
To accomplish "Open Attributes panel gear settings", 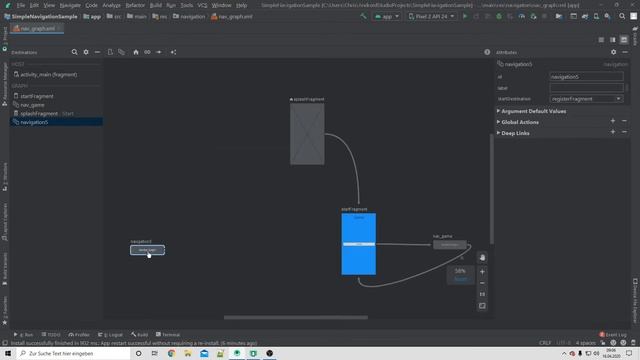I will [x=613, y=52].
